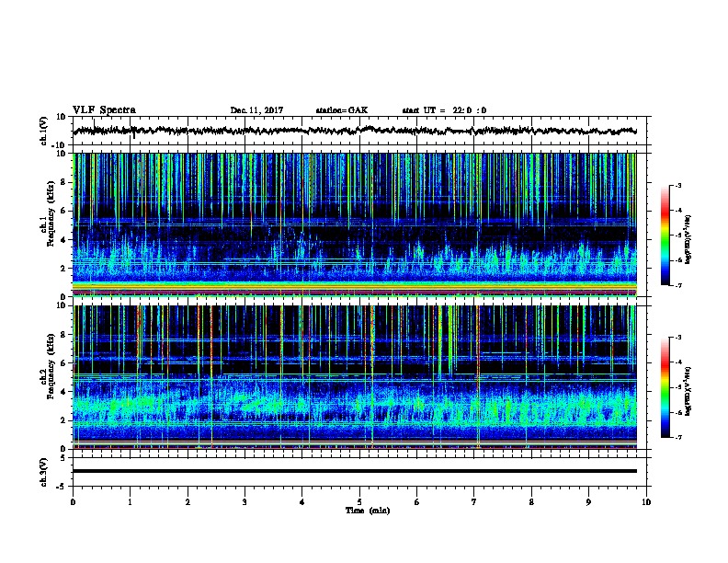Image resolution: width=728 pixels, height=563 pixels.
Task: Click tick label "9" on the Time axis
Action: coord(588,502)
